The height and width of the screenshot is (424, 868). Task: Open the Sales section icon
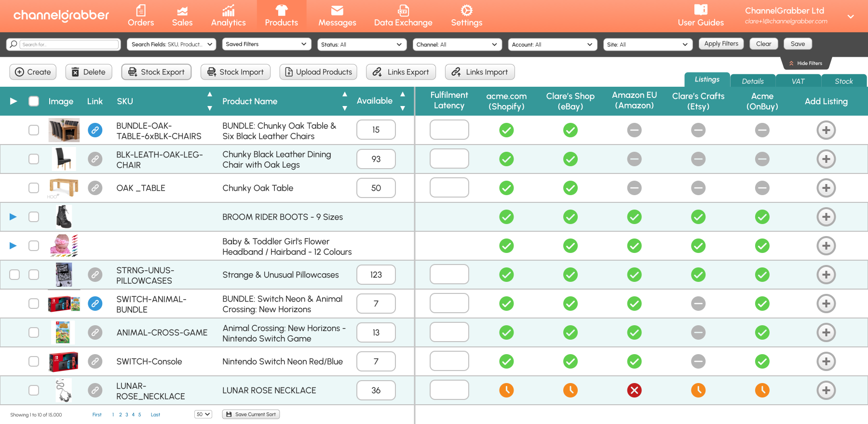point(182,11)
